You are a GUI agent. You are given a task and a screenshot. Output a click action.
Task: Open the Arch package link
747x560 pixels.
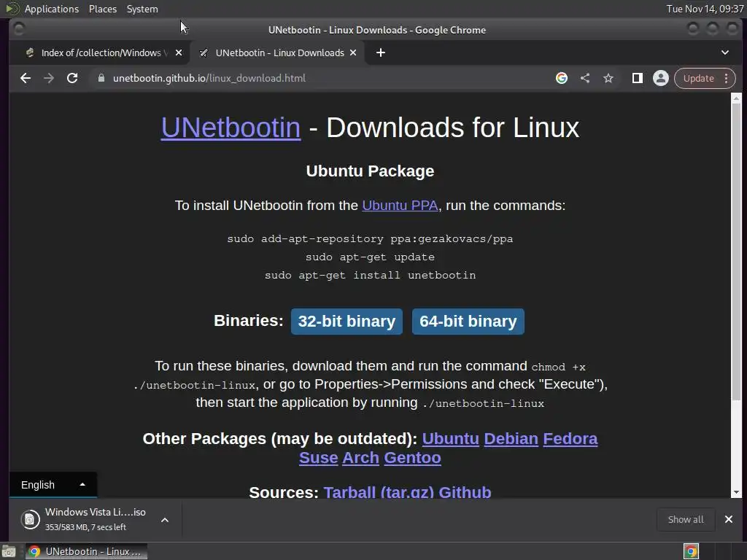(x=360, y=458)
